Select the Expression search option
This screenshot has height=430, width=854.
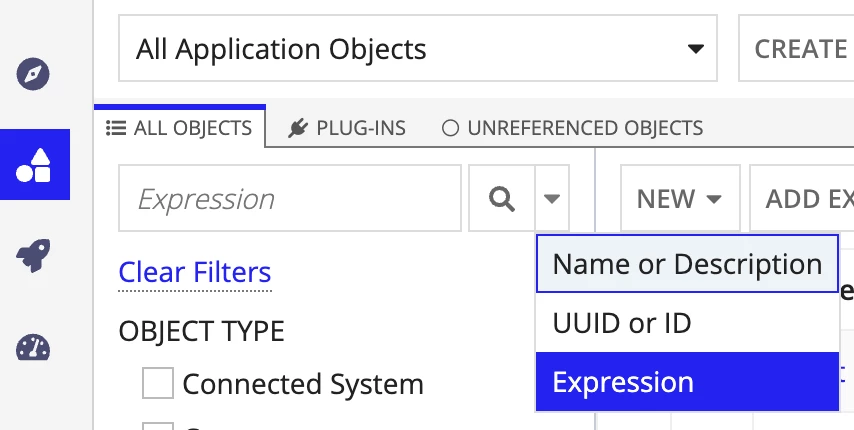687,382
